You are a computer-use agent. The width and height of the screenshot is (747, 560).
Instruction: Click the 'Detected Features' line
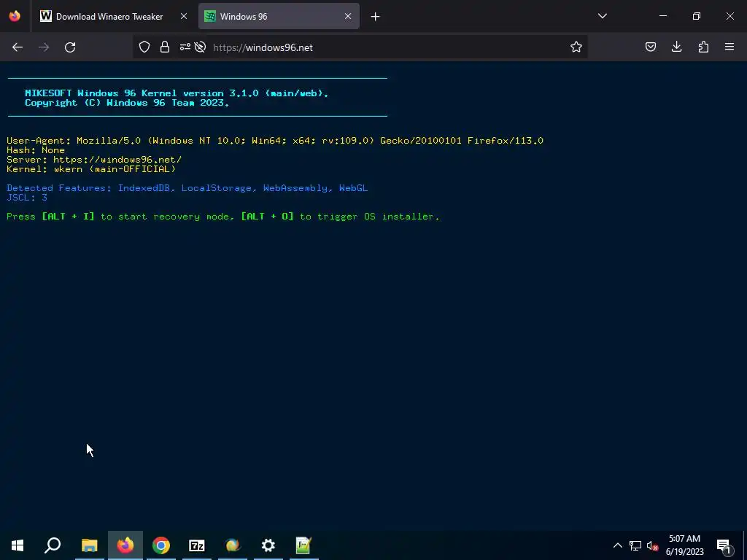coord(187,188)
